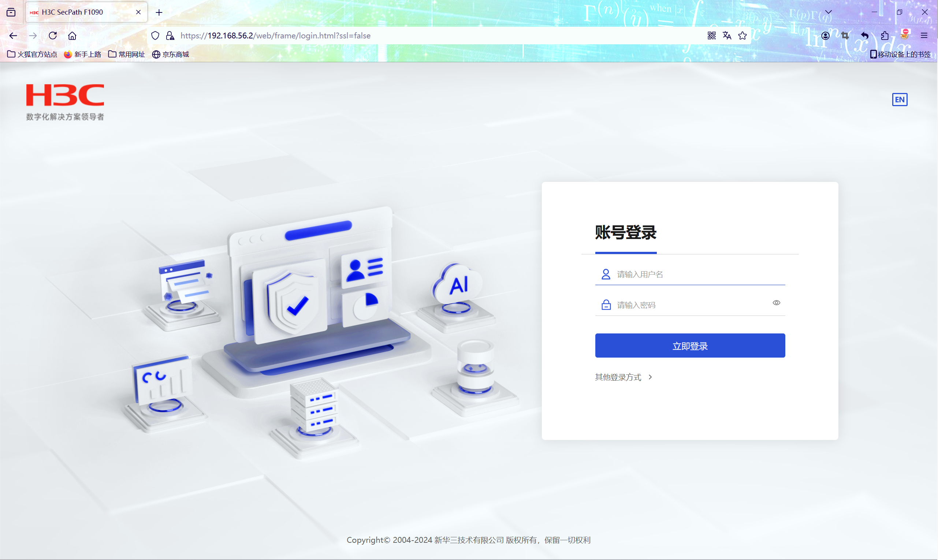
Task: Bookmark this page with the star icon
Action: [742, 36]
